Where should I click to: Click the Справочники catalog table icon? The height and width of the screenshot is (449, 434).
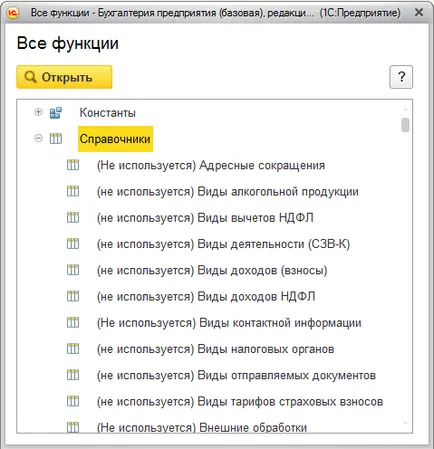click(x=56, y=138)
